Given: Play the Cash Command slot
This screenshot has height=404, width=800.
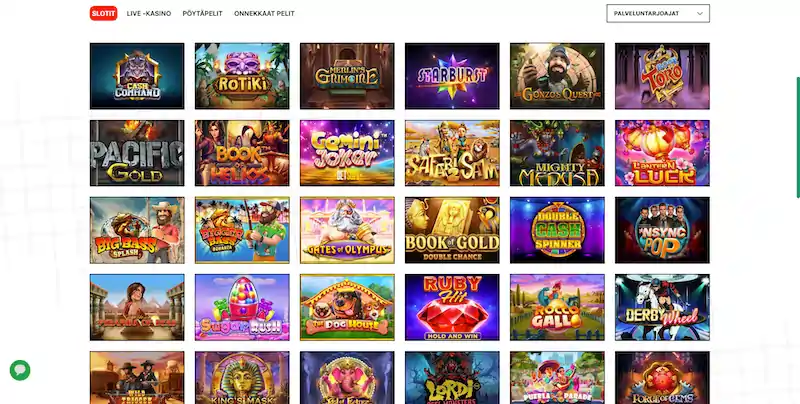Looking at the screenshot, I should click(x=137, y=76).
